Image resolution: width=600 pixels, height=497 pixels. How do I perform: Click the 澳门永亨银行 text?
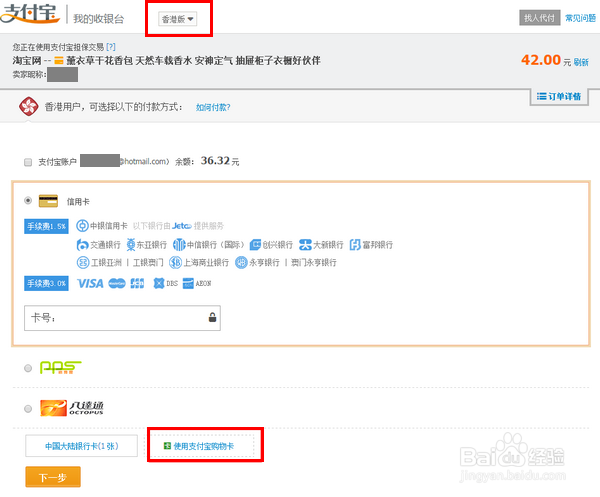[x=313, y=262]
